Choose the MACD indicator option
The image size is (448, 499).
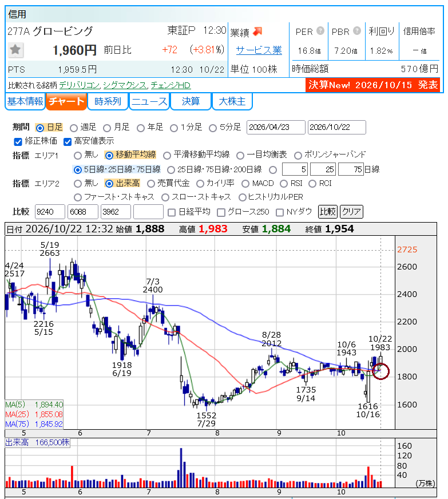[245, 184]
